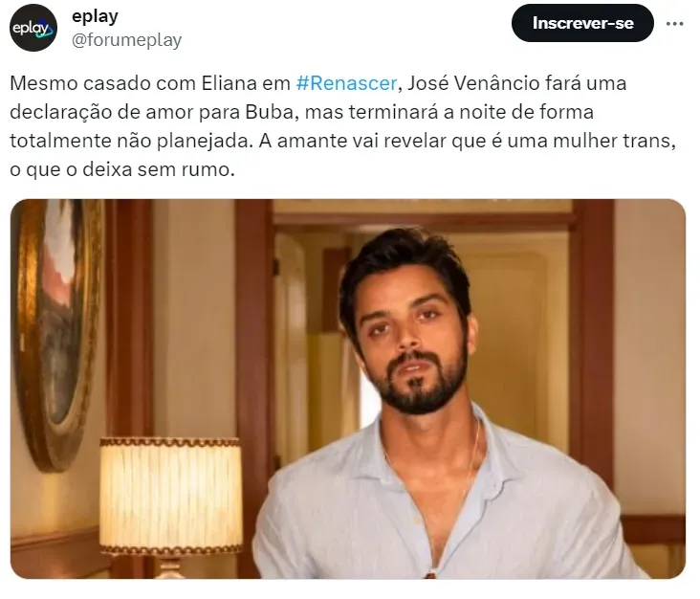This screenshot has width=700, height=599.
Task: Click the word "Buba" in the post text
Action: click(x=271, y=112)
